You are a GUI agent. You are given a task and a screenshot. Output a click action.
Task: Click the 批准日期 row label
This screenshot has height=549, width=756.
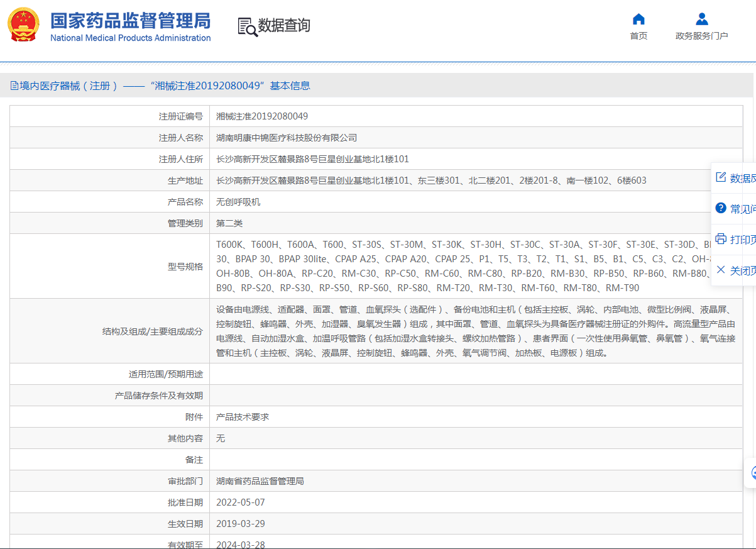(x=185, y=502)
